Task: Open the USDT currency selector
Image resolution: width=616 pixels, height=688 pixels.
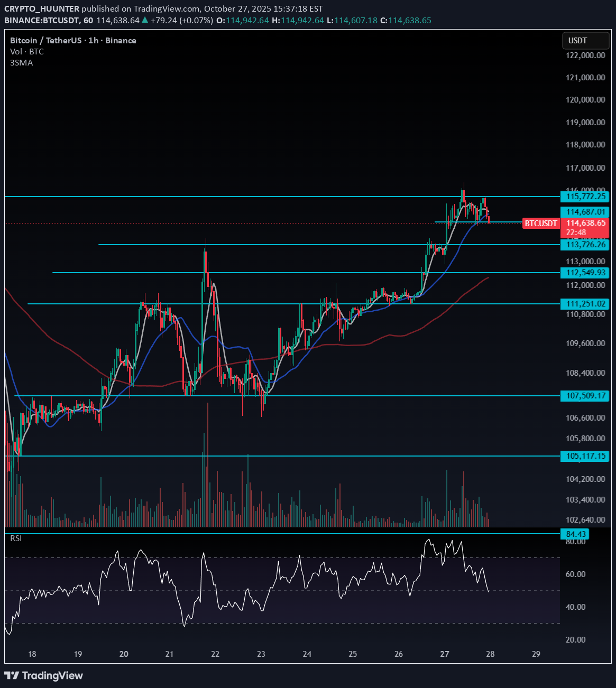Action: [x=577, y=40]
